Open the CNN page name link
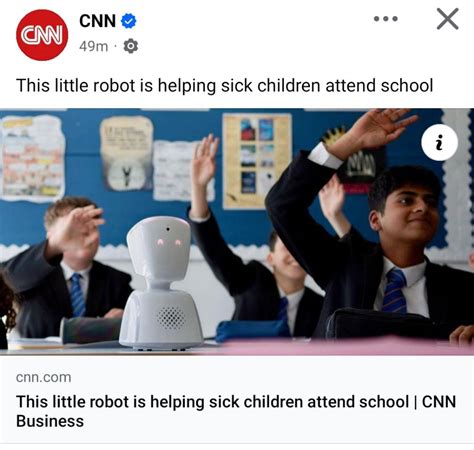The height and width of the screenshot is (450, 474). 97,21
